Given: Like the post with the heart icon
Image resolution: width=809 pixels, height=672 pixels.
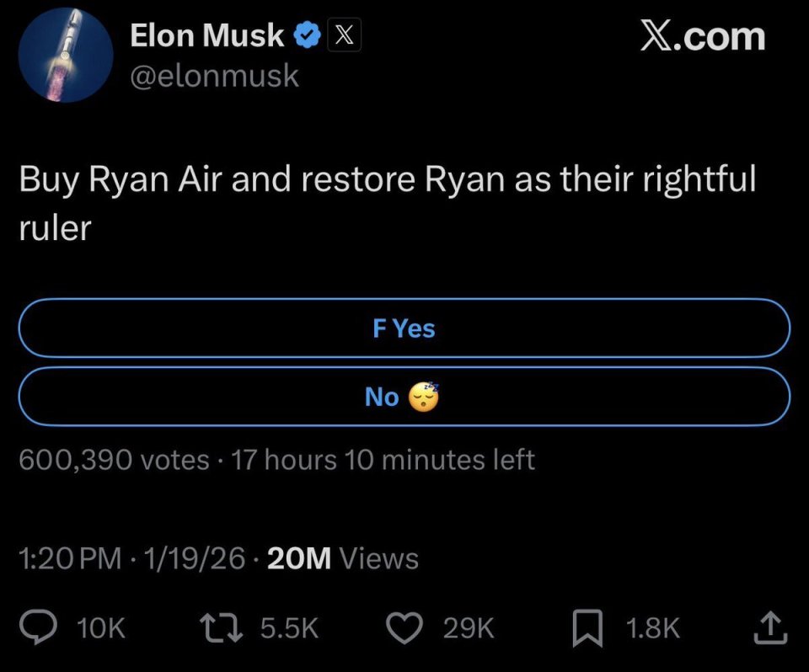Looking at the screenshot, I should [x=407, y=627].
